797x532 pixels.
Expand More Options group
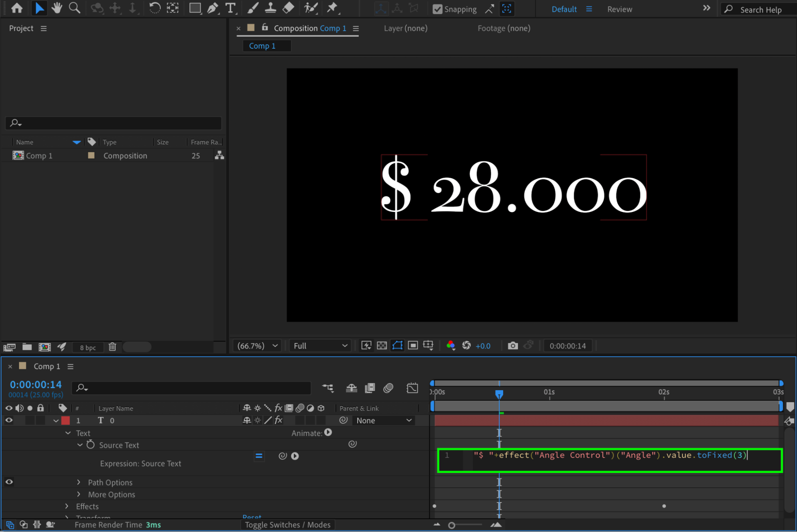click(x=79, y=494)
